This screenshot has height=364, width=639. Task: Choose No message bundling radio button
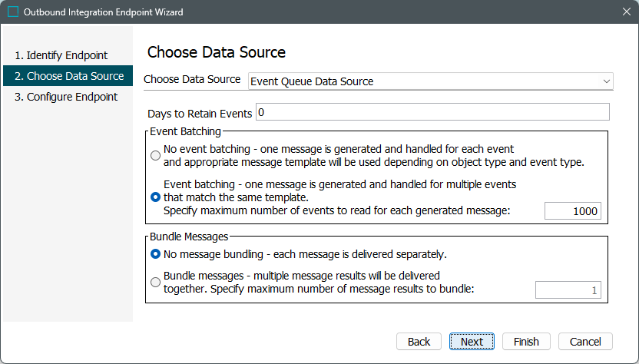point(156,254)
